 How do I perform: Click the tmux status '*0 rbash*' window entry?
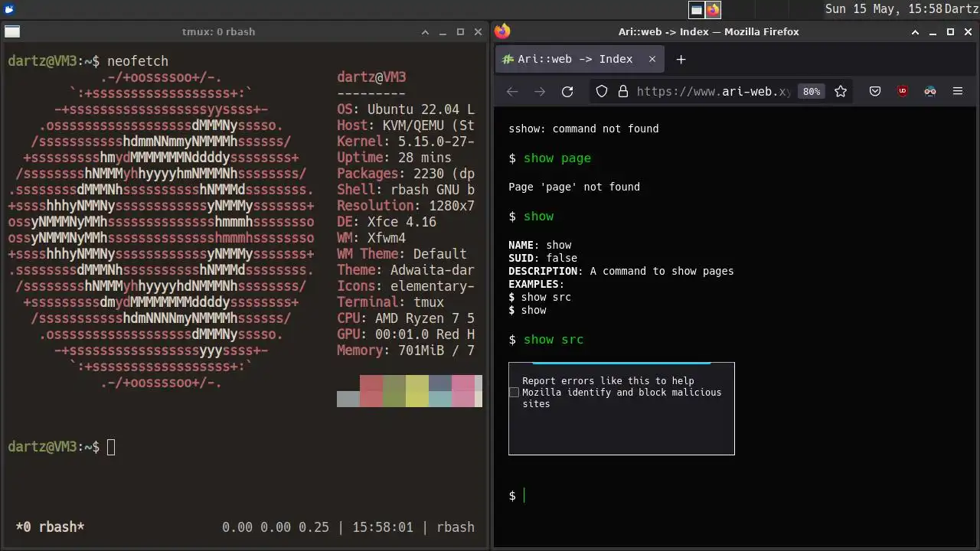(50, 527)
